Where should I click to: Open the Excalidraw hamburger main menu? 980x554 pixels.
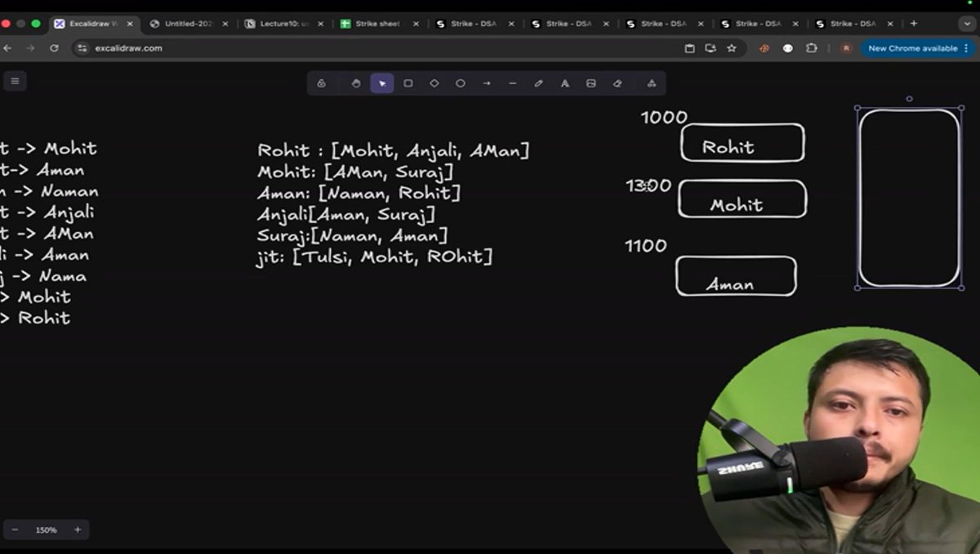point(15,80)
